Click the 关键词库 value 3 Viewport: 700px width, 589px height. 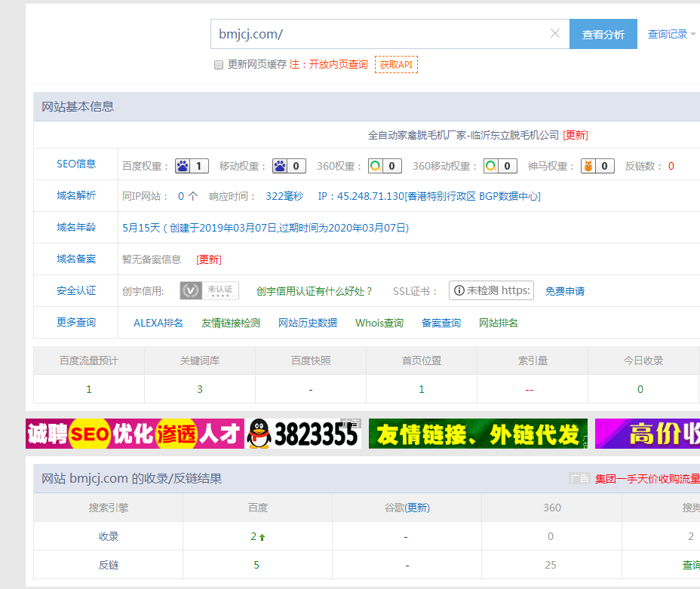[200, 390]
